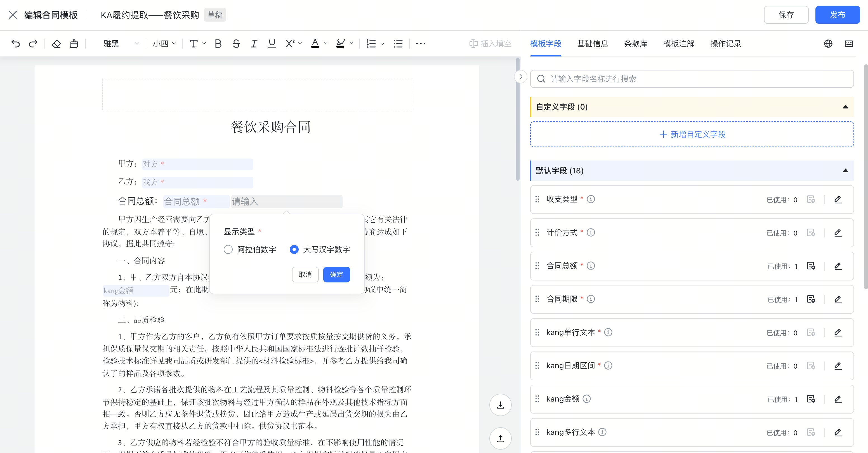Switch to the 模板注解 tab
The image size is (868, 453).
point(679,43)
